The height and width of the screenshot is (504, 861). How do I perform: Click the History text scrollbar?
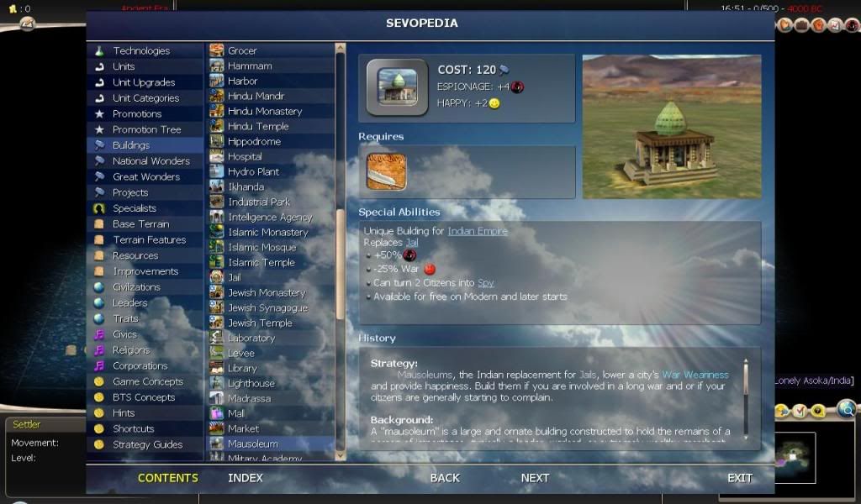click(746, 399)
